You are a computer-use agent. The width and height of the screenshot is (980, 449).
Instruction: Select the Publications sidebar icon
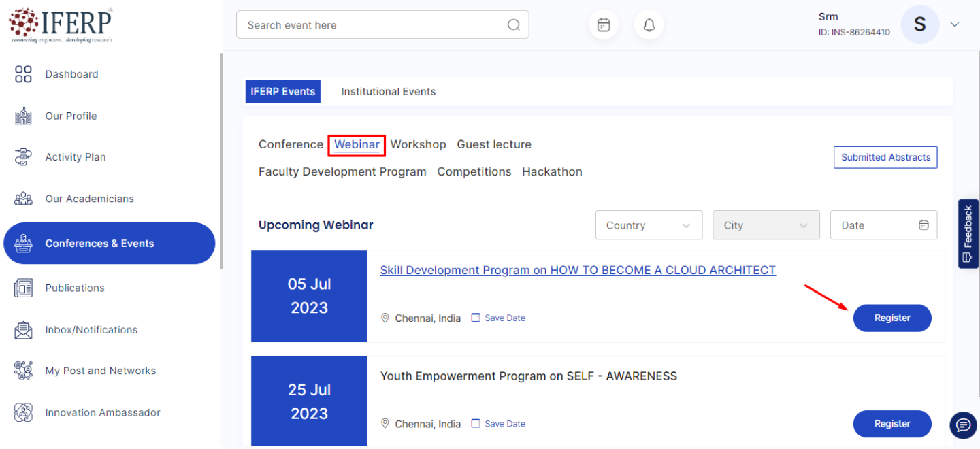pyautogui.click(x=24, y=288)
